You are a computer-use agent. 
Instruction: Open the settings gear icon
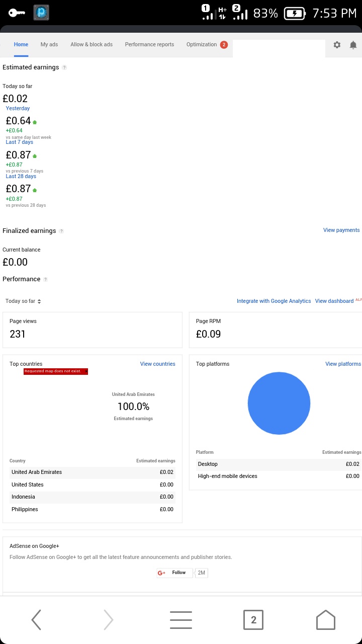click(x=337, y=45)
